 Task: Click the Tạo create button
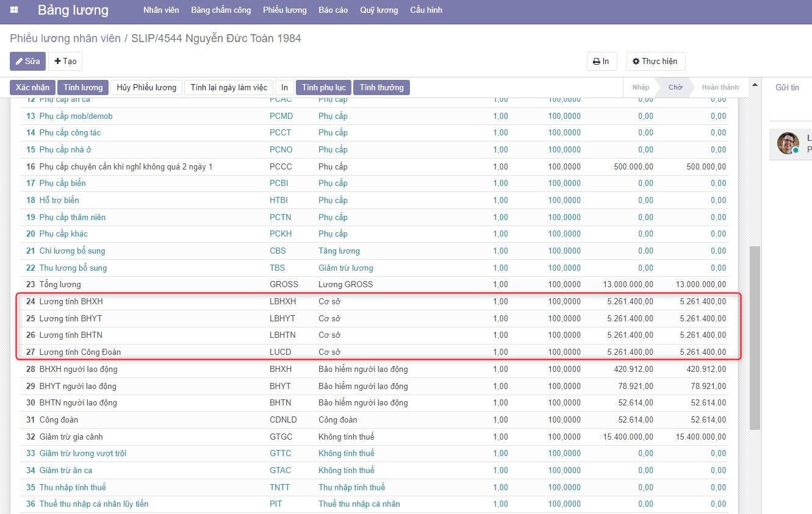(x=65, y=61)
